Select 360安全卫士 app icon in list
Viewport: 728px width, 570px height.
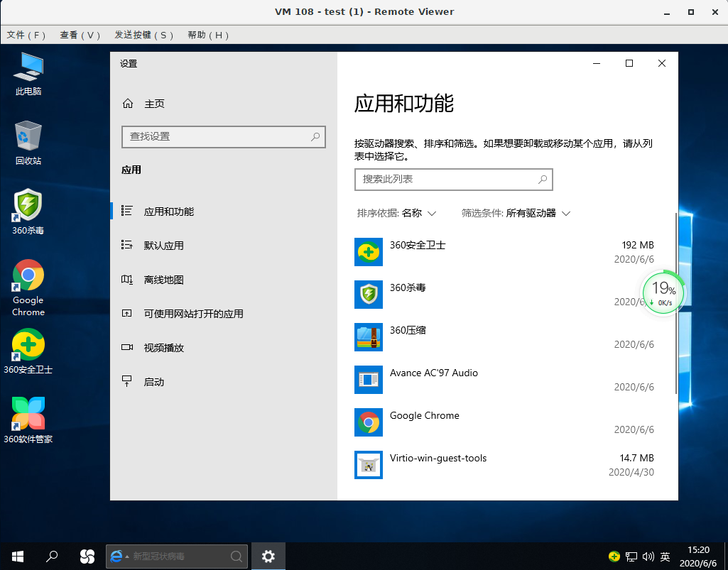[x=369, y=252]
